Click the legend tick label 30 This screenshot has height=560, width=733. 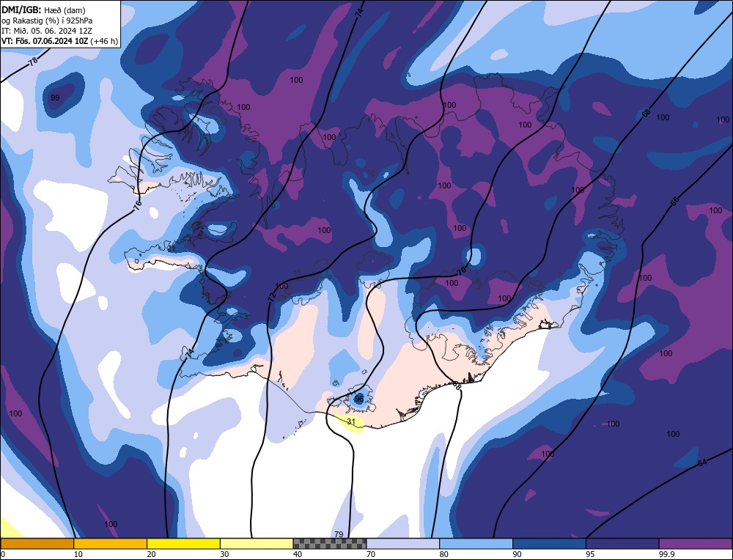(224, 554)
